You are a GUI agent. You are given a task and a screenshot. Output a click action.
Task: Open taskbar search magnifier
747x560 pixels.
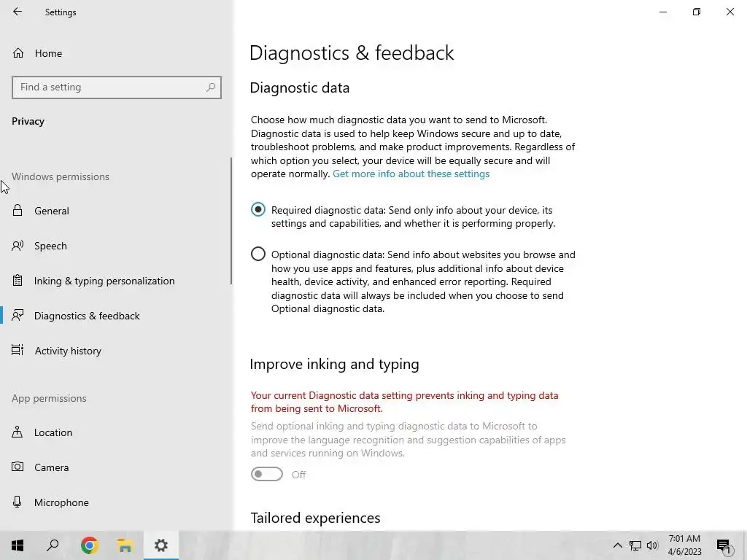coord(53,545)
